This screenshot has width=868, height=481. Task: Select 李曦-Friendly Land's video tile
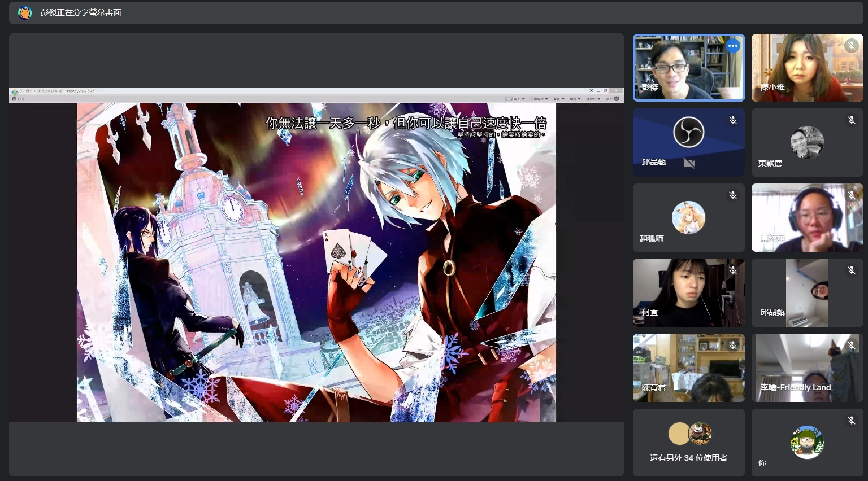coord(808,368)
